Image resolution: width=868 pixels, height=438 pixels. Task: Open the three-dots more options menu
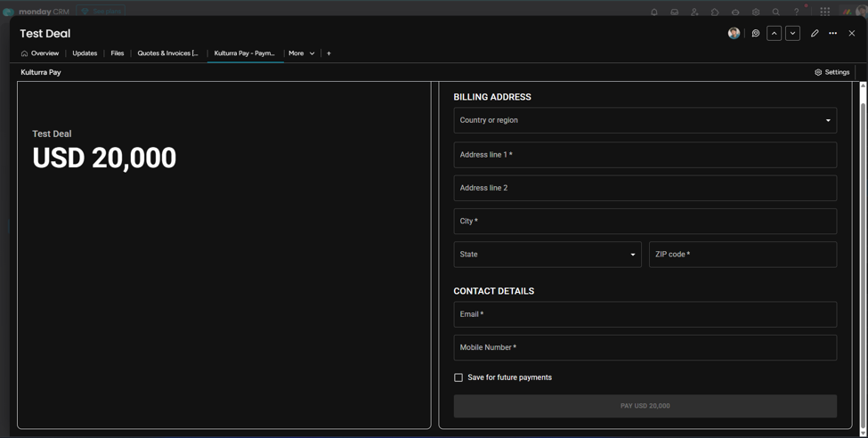tap(832, 33)
